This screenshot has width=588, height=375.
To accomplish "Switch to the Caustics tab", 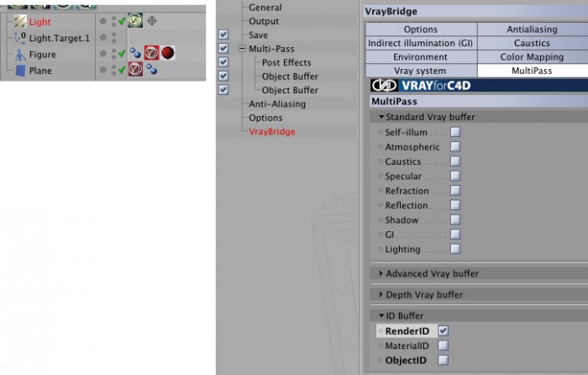I will click(x=532, y=43).
